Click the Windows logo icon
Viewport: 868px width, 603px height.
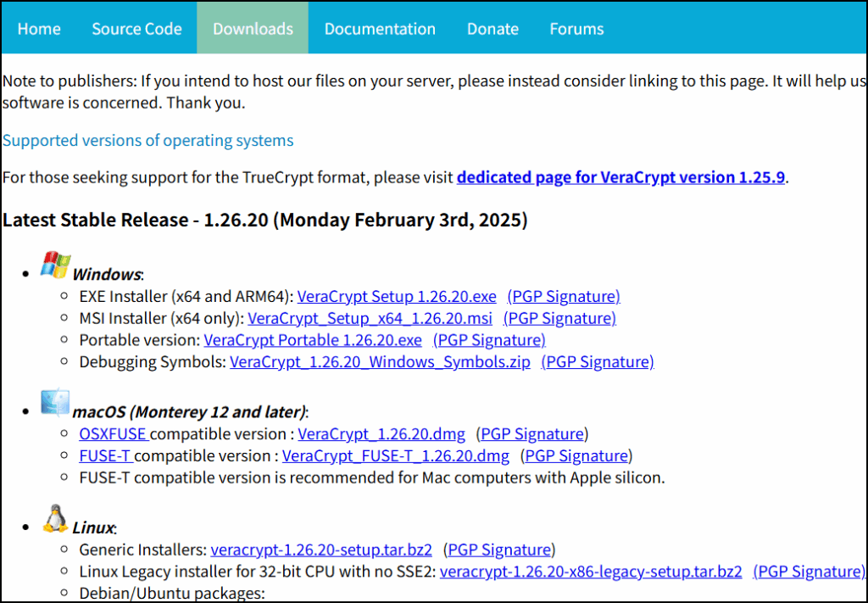click(x=56, y=265)
